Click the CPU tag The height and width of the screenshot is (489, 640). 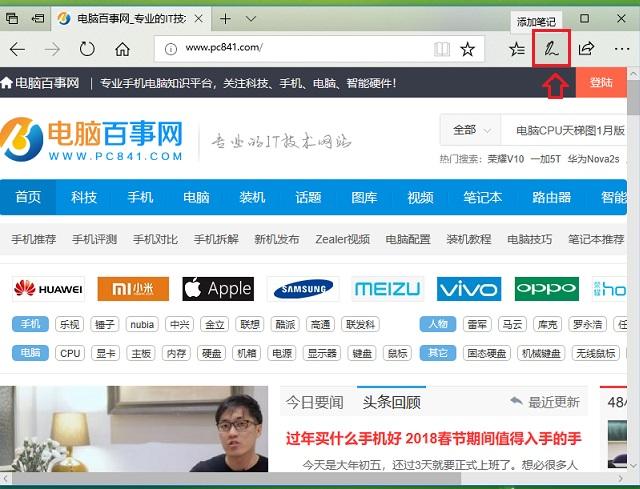tap(70, 353)
